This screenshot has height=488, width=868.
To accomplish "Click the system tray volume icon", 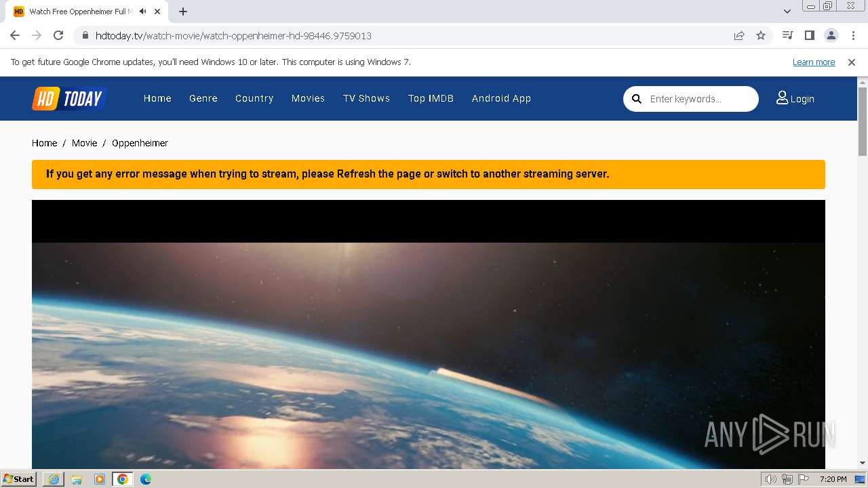I will tap(771, 479).
